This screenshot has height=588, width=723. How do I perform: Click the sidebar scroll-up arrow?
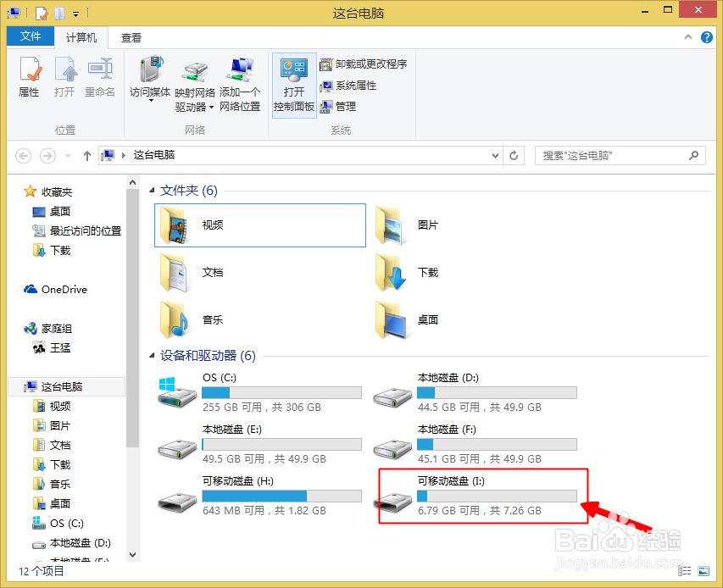pyautogui.click(x=133, y=182)
